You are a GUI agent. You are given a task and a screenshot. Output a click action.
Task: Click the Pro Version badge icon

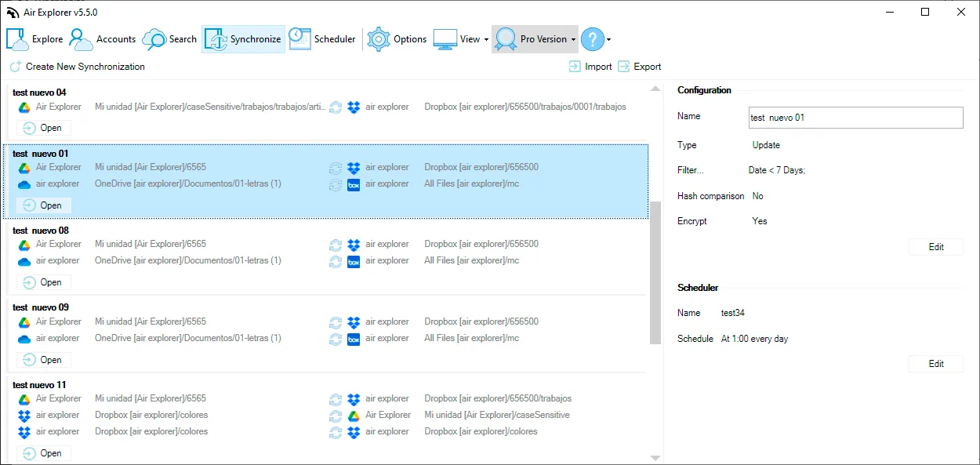506,39
